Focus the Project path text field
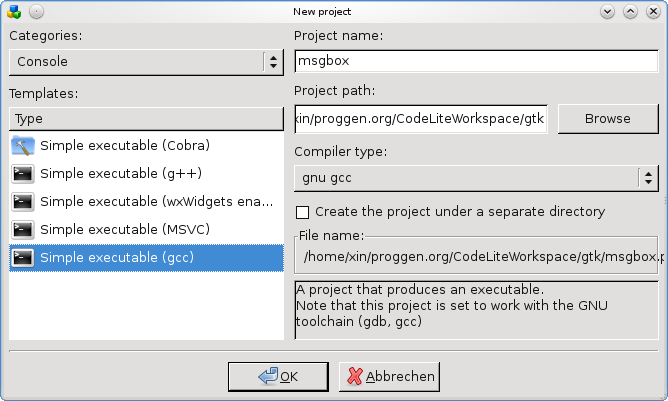This screenshot has width=668, height=401. [x=421, y=119]
